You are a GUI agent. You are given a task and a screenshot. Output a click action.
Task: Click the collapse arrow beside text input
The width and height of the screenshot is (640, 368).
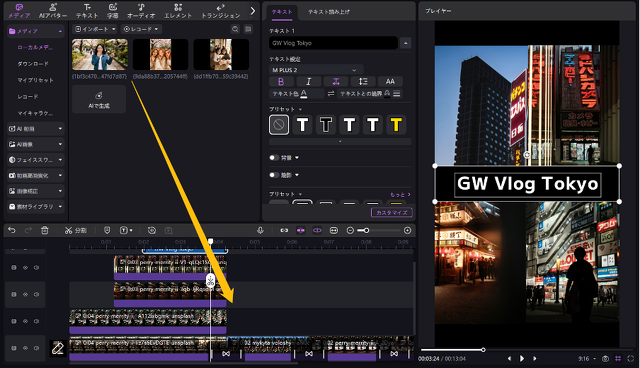(405, 43)
